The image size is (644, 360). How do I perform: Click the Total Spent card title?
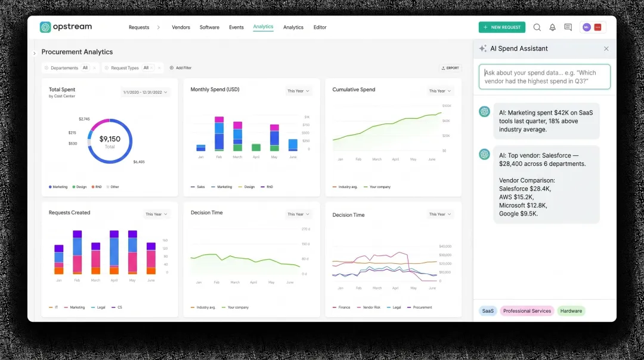click(62, 90)
